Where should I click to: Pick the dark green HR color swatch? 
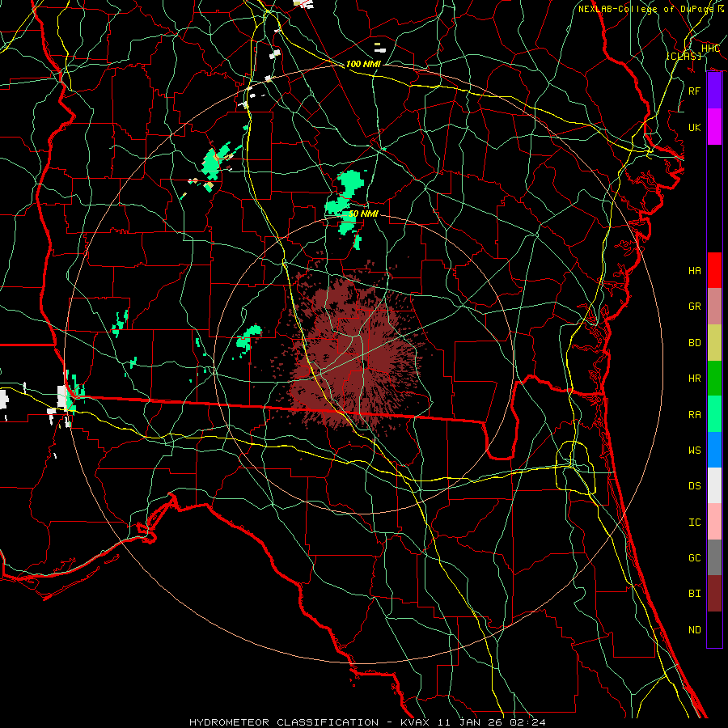(x=714, y=379)
